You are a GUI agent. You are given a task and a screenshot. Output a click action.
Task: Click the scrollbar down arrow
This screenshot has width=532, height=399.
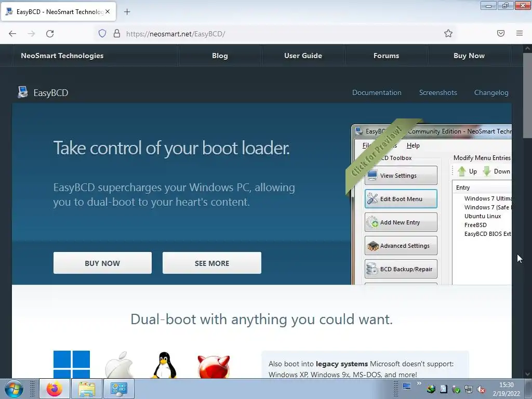(x=527, y=374)
